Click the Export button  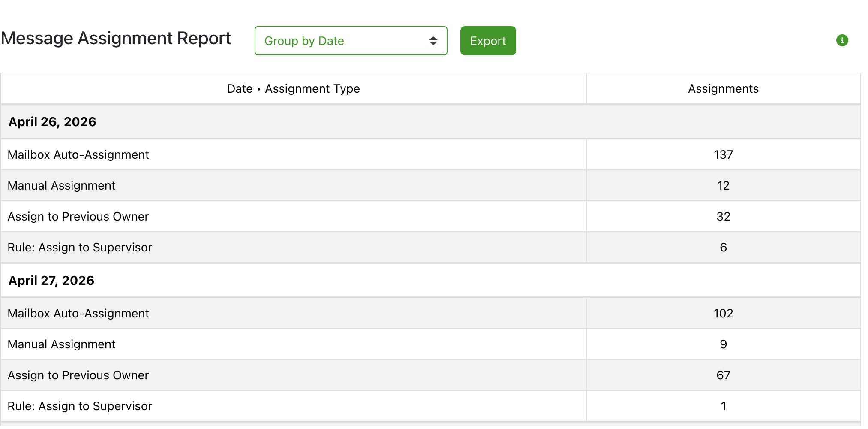pos(488,41)
